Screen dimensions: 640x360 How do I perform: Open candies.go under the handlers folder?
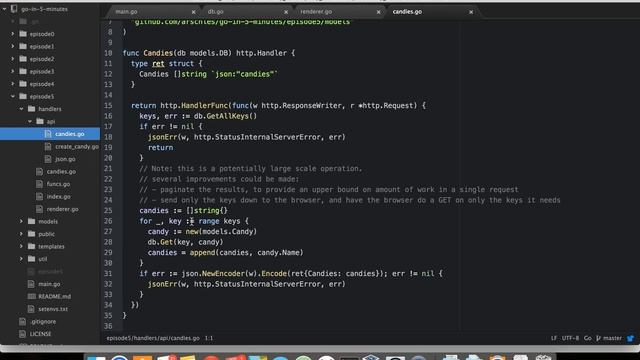(x=61, y=171)
